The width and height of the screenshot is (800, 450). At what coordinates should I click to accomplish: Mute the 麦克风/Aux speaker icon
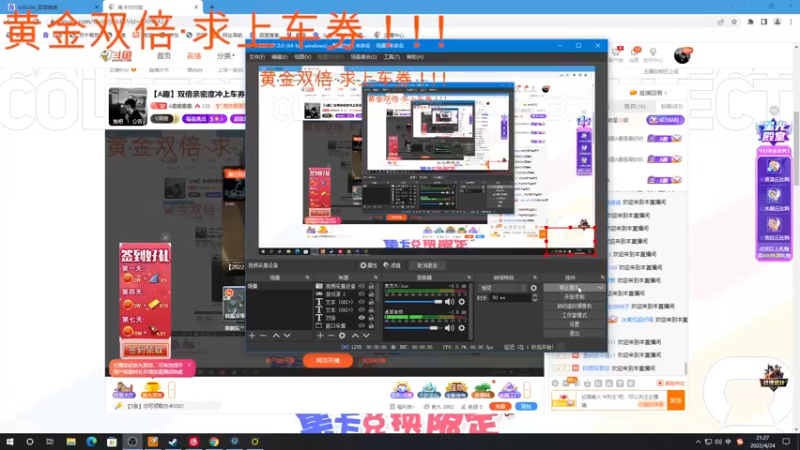449,302
